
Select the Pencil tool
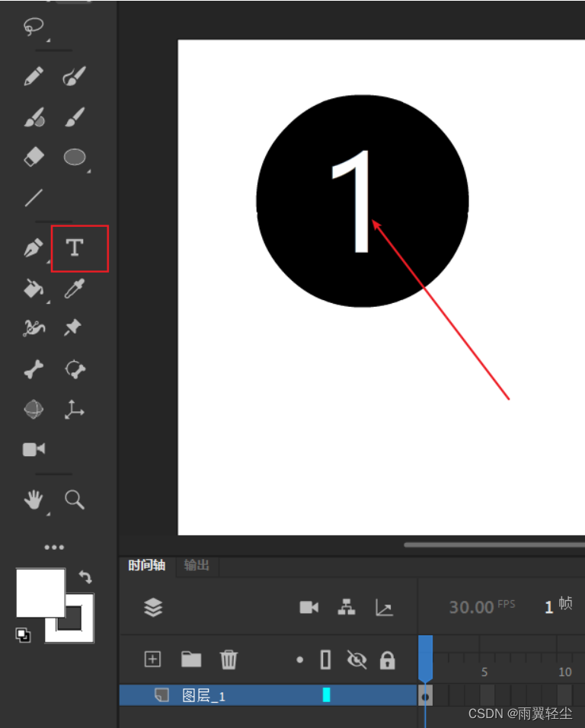click(34, 76)
